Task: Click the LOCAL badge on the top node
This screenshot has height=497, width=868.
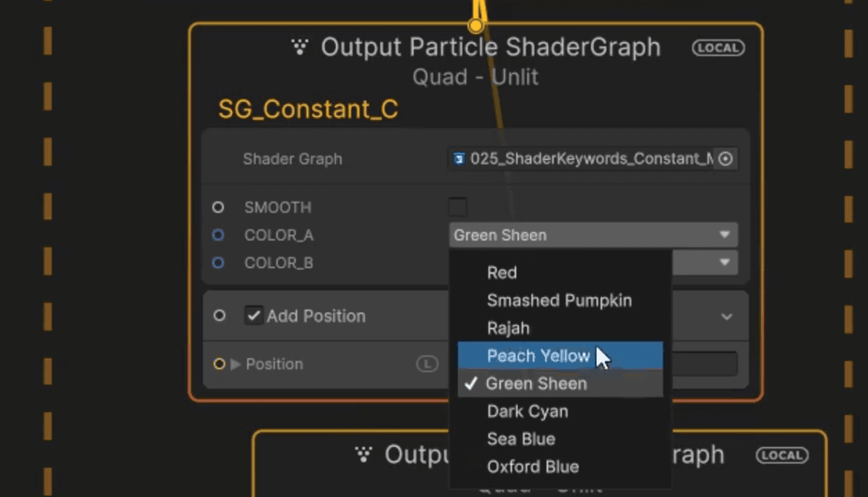Action: coord(718,47)
